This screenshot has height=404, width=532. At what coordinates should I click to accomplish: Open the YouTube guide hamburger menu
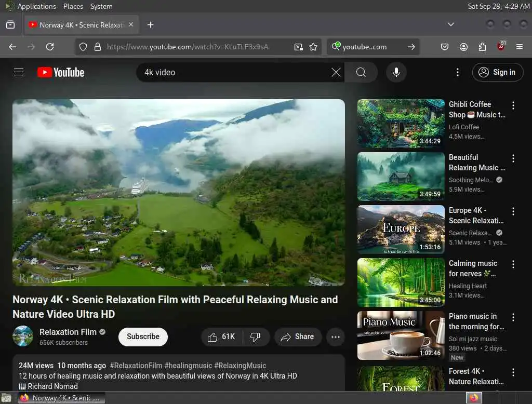tap(19, 72)
